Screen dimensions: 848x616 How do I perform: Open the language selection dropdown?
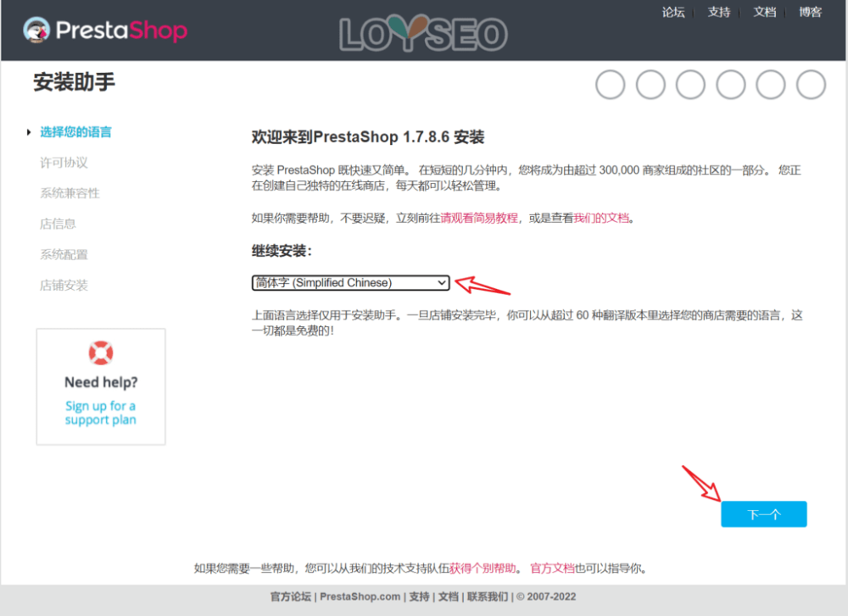[350, 283]
